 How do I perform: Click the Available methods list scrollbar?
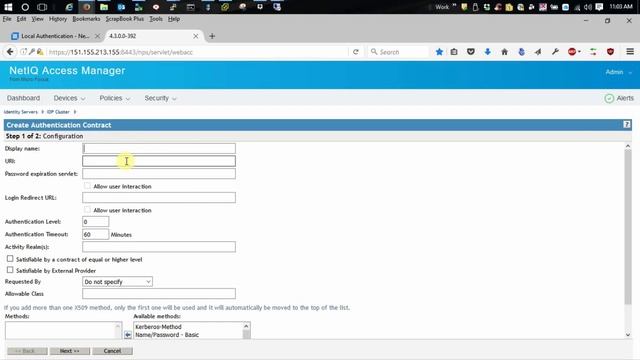pyautogui.click(x=246, y=331)
